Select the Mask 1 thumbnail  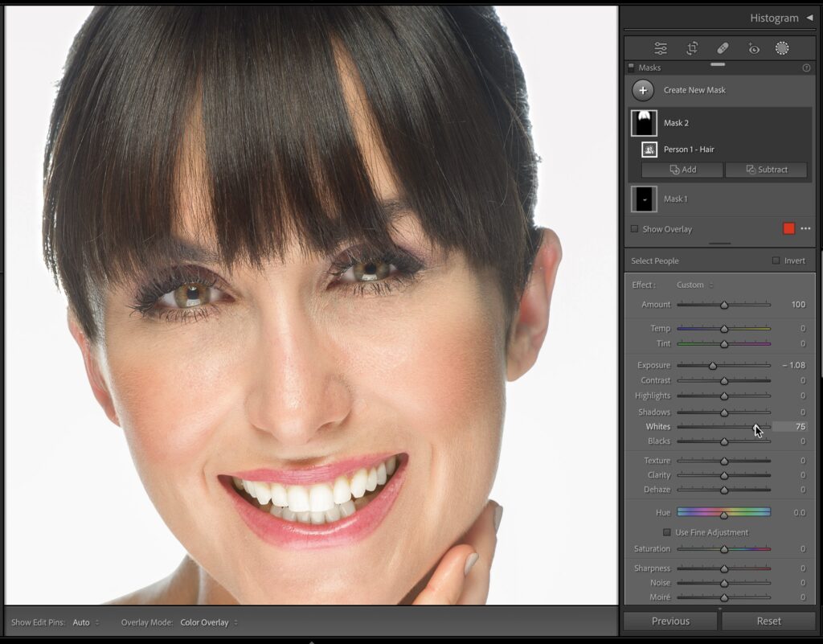(644, 199)
